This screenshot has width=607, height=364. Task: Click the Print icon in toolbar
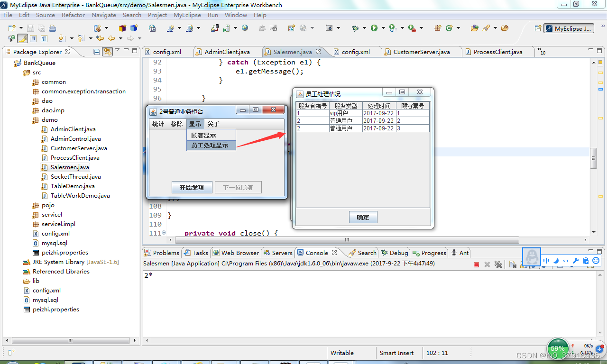pos(52,28)
